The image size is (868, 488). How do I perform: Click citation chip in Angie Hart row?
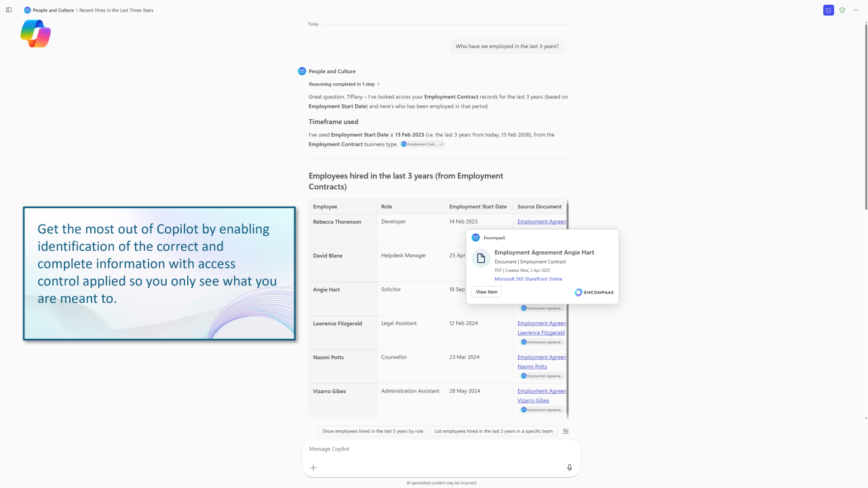click(x=542, y=308)
